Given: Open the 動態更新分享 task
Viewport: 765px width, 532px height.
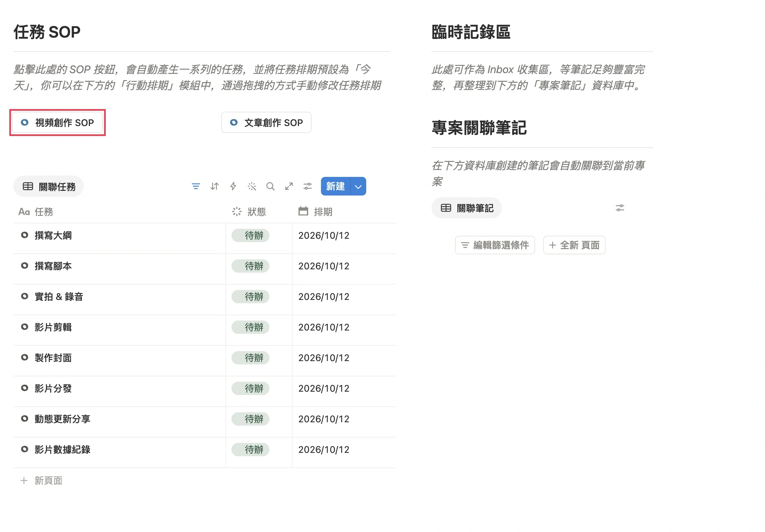Looking at the screenshot, I should tap(62, 419).
